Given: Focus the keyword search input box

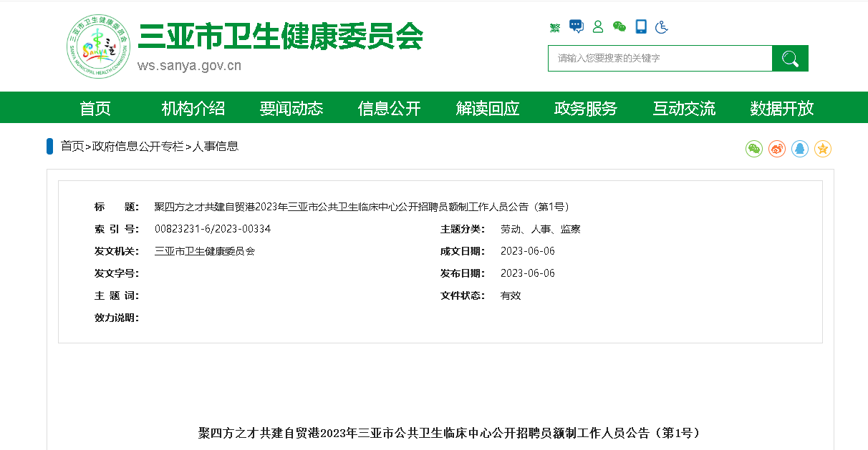Looking at the screenshot, I should 660,59.
